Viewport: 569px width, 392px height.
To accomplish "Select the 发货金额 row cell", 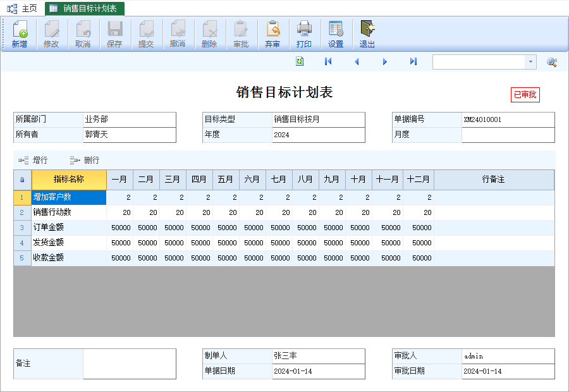I will click(69, 243).
